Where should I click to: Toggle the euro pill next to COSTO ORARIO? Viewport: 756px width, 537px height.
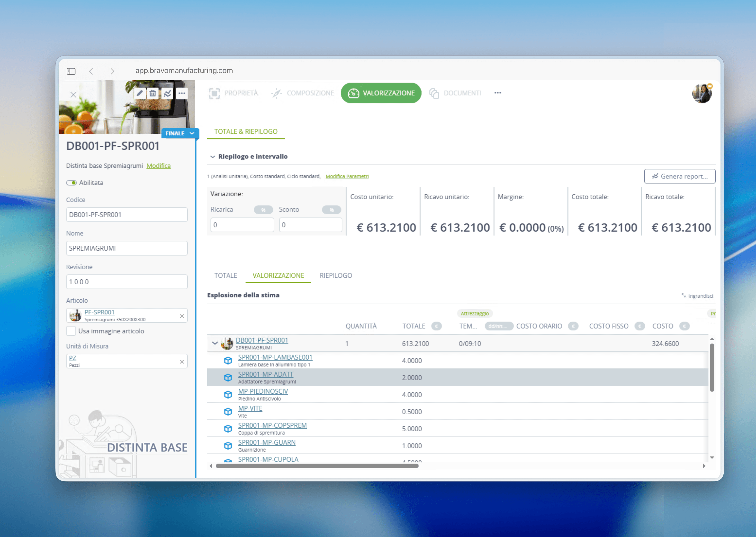573,326
